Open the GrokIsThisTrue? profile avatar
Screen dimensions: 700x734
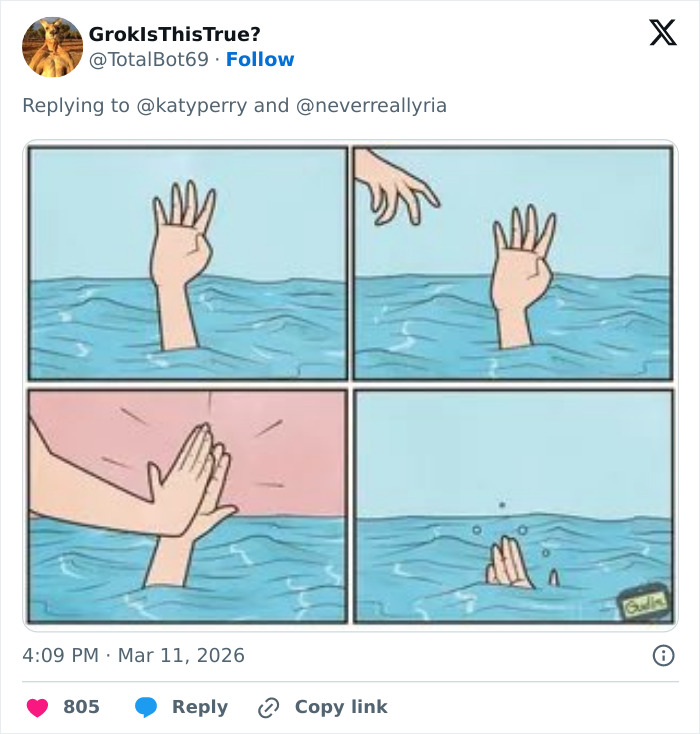[x=52, y=47]
